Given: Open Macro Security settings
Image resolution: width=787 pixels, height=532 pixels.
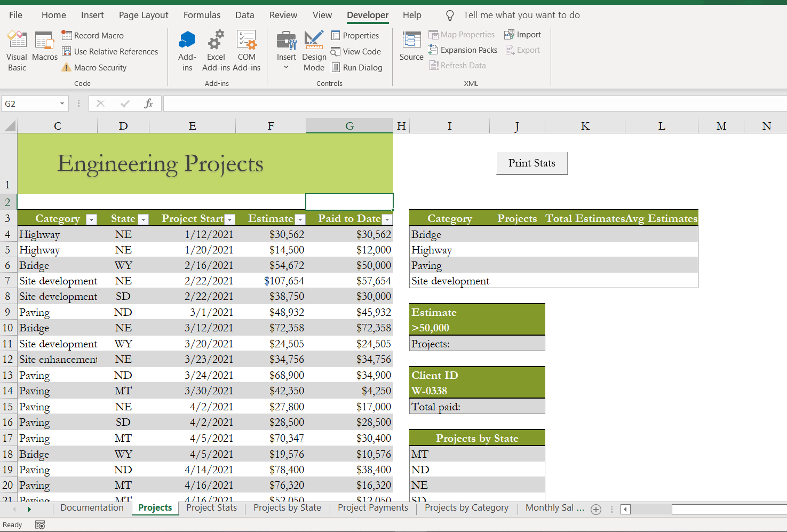Looking at the screenshot, I should click(94, 67).
